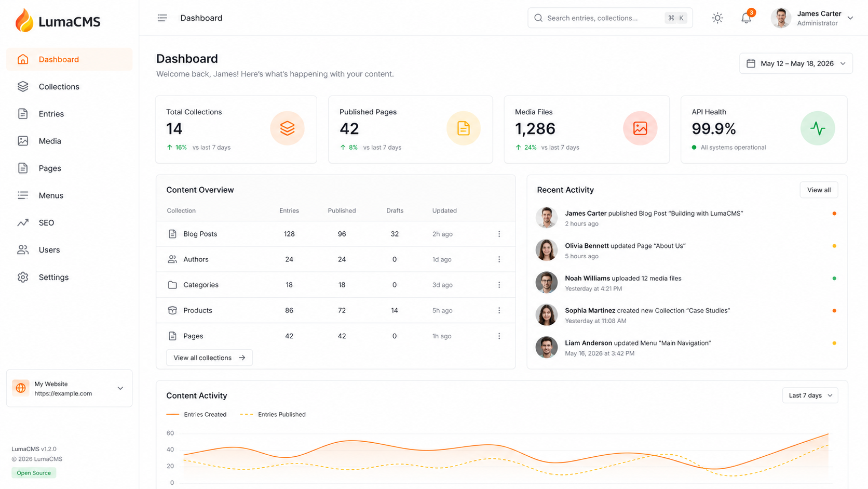Open Entries in the sidebar
This screenshot has height=489, width=868.
tap(69, 114)
